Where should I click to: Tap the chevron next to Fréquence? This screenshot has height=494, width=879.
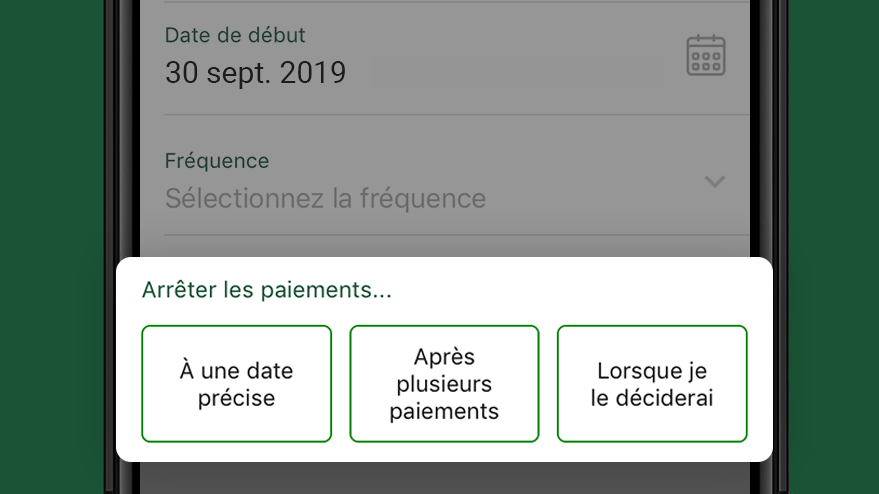(x=715, y=182)
